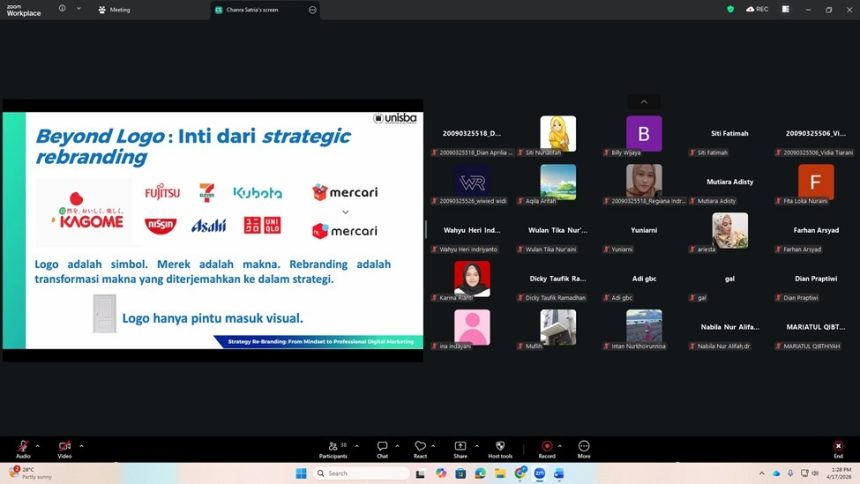Open Word icon in taskbar
860x484 pixels.
pyautogui.click(x=559, y=474)
